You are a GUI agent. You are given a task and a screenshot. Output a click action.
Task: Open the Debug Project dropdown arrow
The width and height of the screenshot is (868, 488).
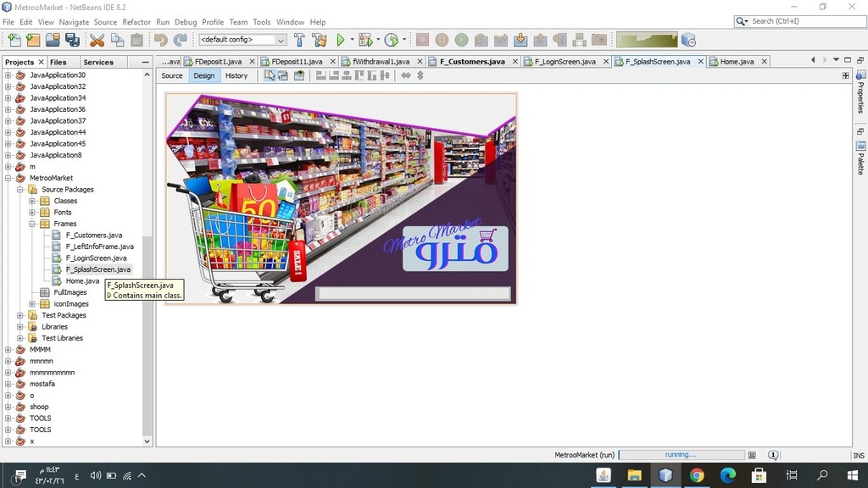pyautogui.click(x=378, y=39)
